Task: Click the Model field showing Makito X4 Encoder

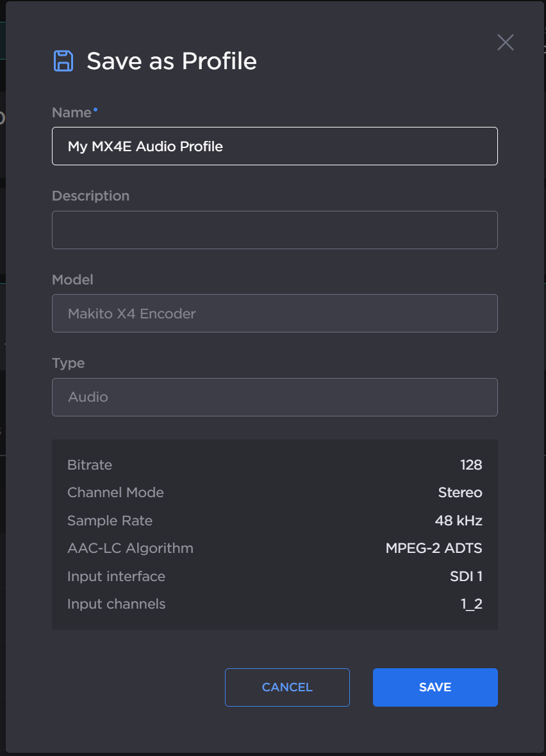Action: [274, 313]
